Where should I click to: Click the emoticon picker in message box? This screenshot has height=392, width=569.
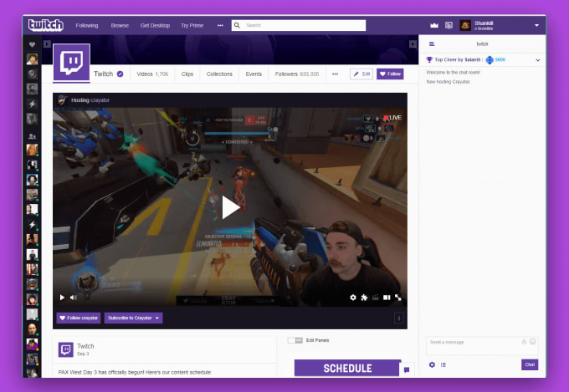533,342
